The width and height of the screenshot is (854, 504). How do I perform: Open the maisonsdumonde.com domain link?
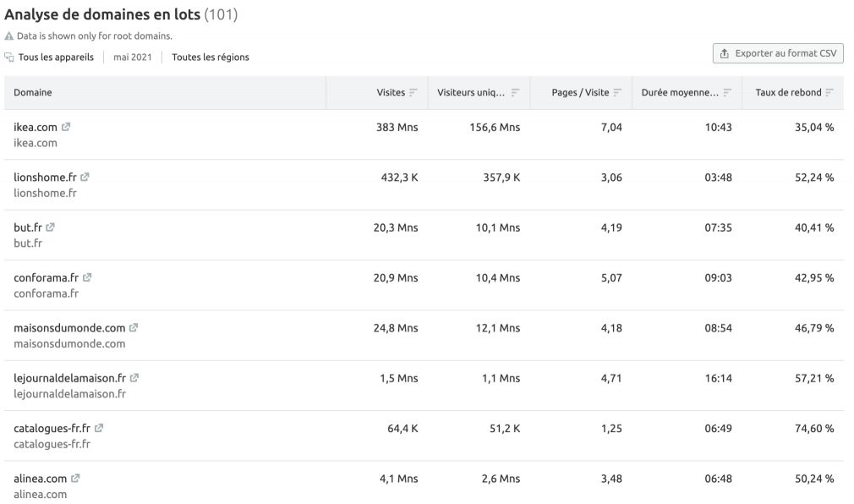point(69,327)
